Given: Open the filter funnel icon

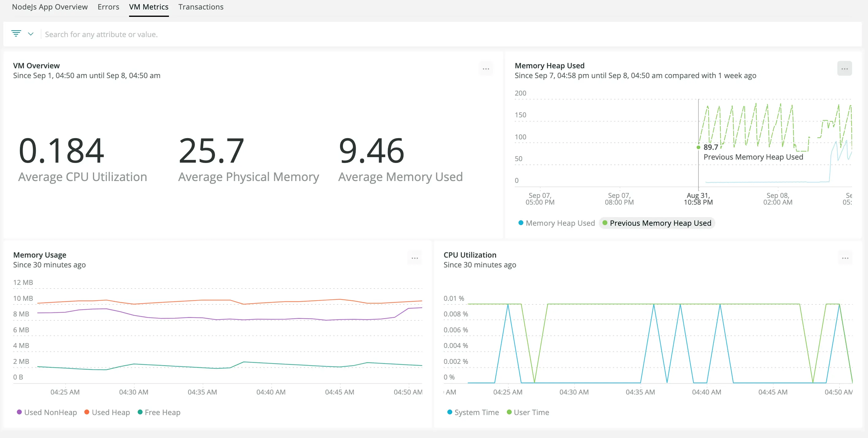Looking at the screenshot, I should pyautogui.click(x=16, y=34).
